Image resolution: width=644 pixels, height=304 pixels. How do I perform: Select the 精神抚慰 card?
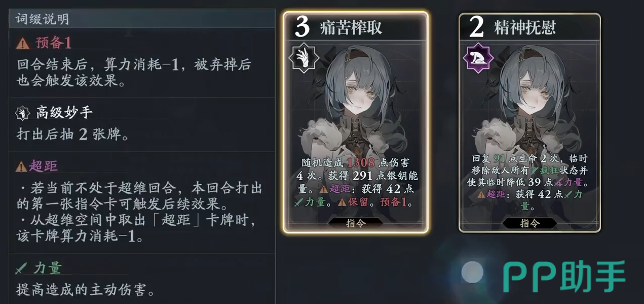tap(530, 122)
